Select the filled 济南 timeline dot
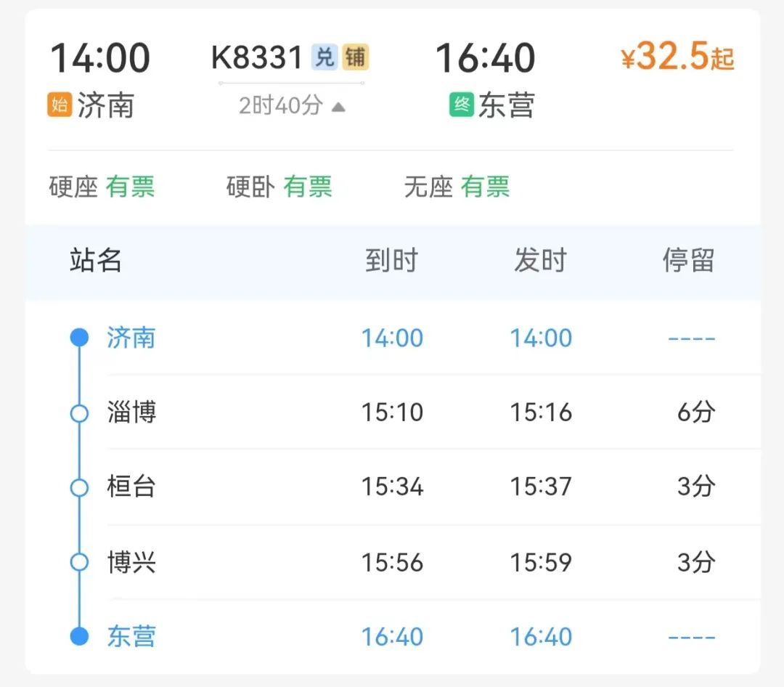The image size is (784, 687). tap(80, 337)
